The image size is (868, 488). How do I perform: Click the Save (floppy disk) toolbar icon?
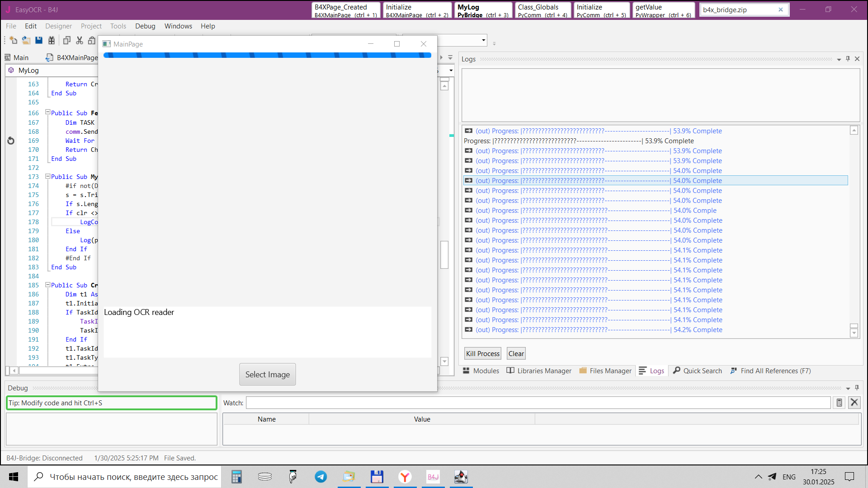(x=39, y=41)
